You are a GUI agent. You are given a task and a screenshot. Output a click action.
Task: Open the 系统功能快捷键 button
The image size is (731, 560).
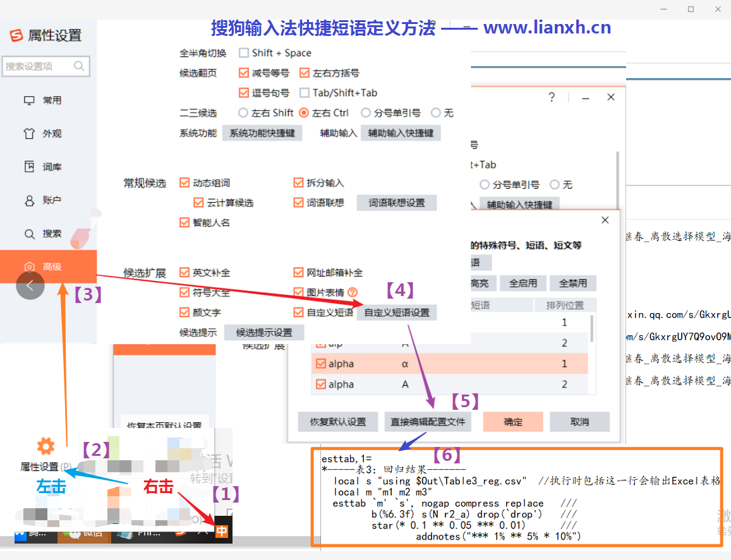coord(262,133)
